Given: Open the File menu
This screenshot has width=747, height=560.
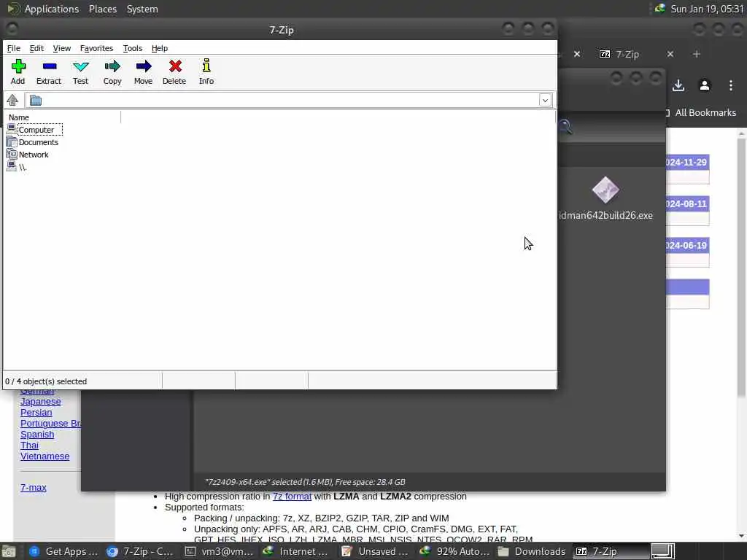Looking at the screenshot, I should point(14,48).
